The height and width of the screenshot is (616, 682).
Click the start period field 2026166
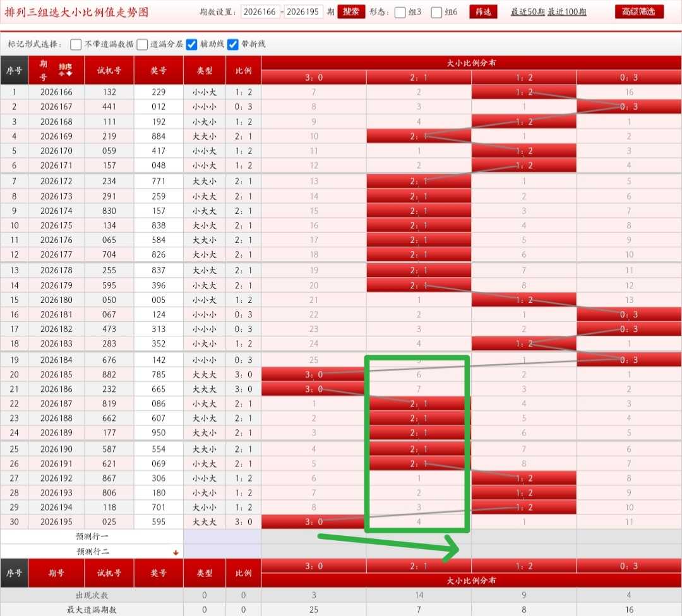click(260, 12)
